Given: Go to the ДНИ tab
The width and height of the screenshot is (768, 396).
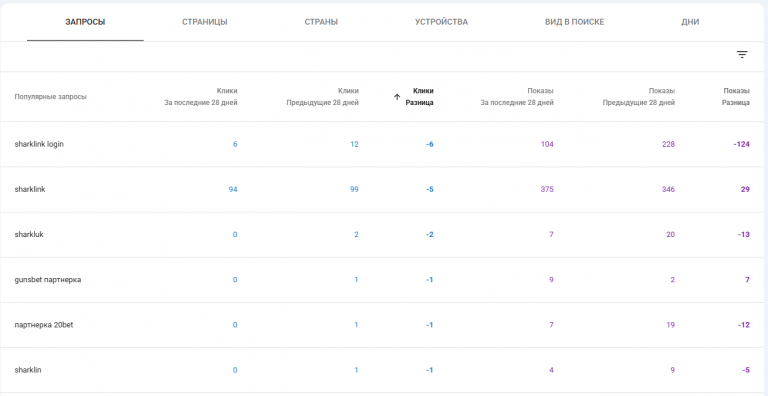Looking at the screenshot, I should pyautogui.click(x=690, y=22).
